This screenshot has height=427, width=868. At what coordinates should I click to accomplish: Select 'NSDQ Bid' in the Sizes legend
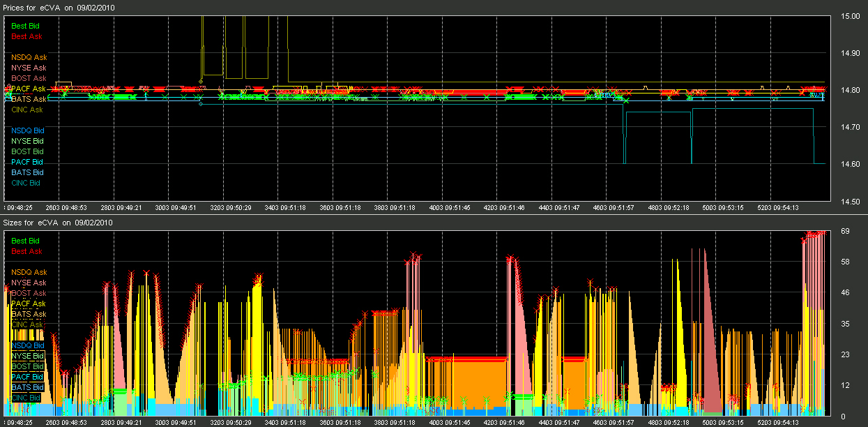point(28,345)
